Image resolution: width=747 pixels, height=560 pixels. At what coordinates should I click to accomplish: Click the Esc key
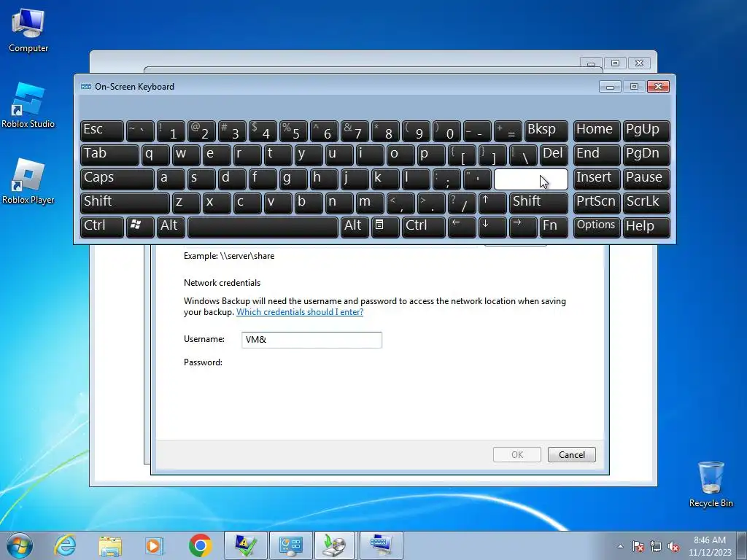pyautogui.click(x=102, y=131)
